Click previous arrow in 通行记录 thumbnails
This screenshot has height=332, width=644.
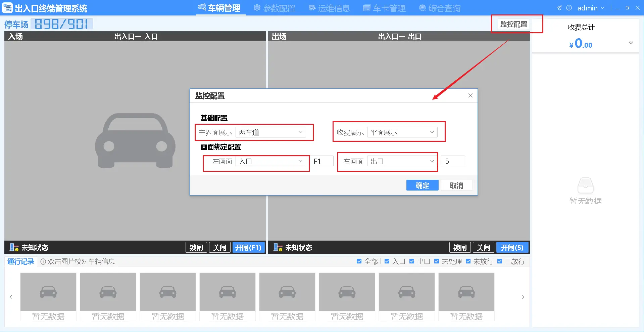(x=11, y=297)
